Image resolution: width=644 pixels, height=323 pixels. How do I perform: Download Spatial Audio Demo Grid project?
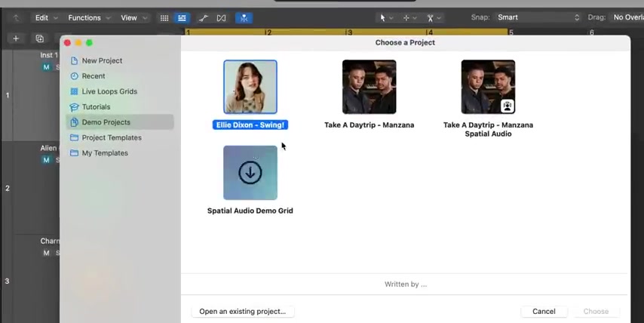click(x=250, y=173)
